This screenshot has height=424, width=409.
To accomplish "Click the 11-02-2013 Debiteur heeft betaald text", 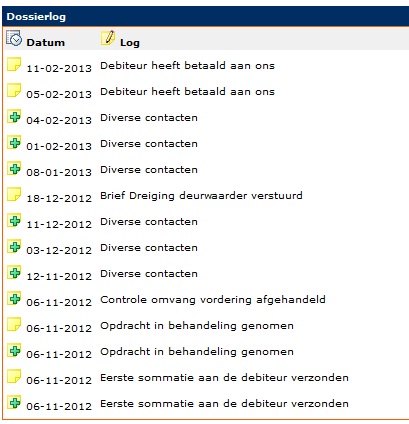I will tap(187, 65).
